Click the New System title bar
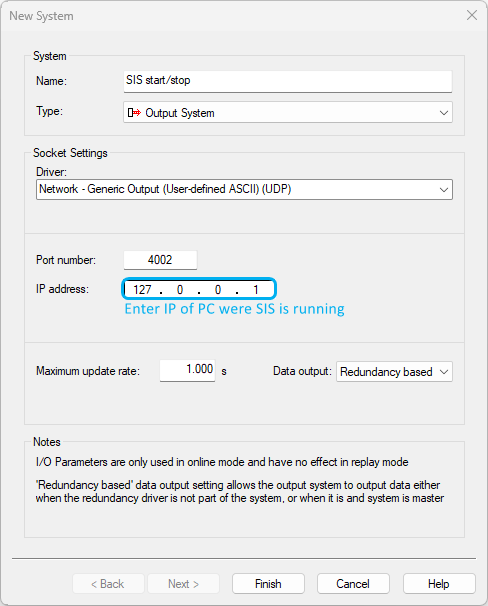 pos(232,16)
